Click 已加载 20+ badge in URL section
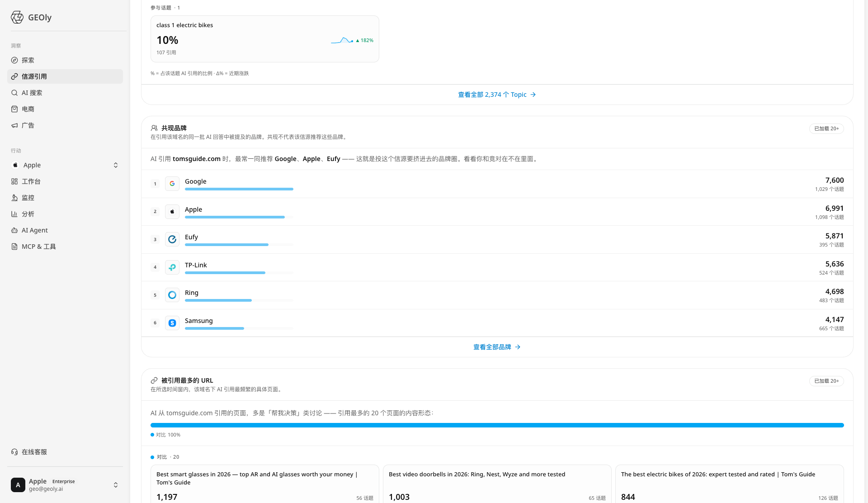Screen dimensions: 868x503 pos(826,381)
